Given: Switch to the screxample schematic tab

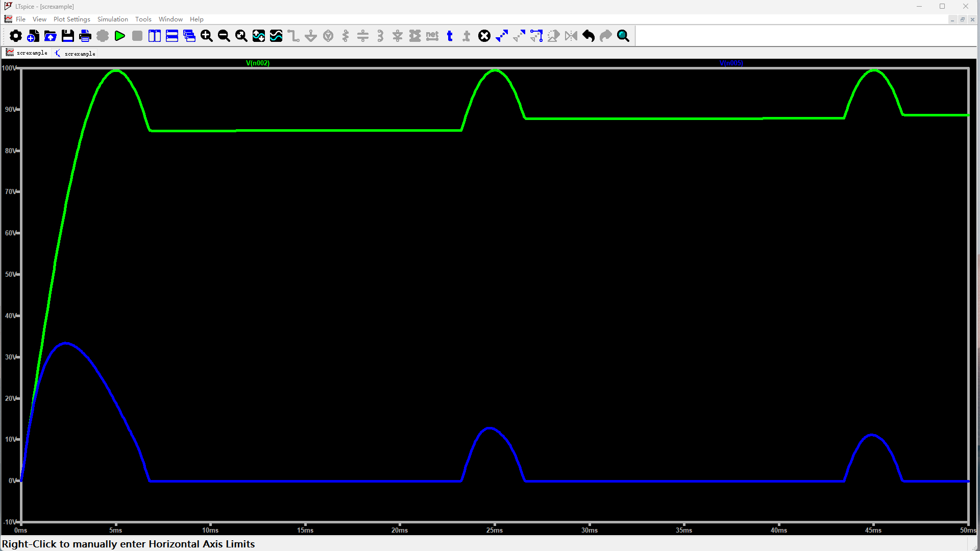Looking at the screenshot, I should pos(75,53).
